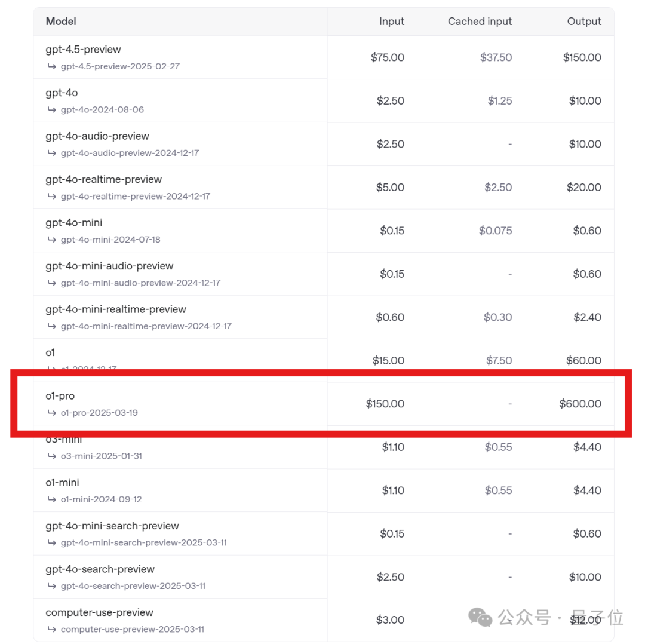Click the gpt-4o-mini-search-preview model name

pos(112,526)
